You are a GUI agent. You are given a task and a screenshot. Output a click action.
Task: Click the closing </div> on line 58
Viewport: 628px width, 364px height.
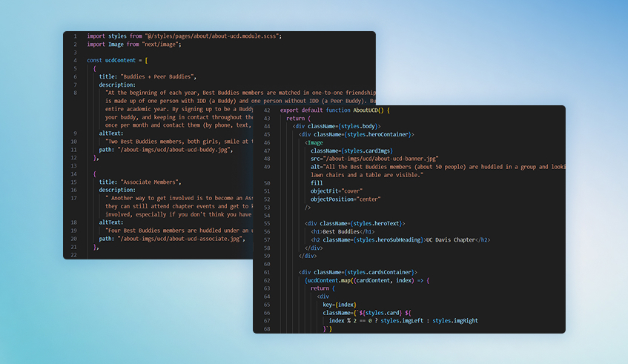(314, 248)
